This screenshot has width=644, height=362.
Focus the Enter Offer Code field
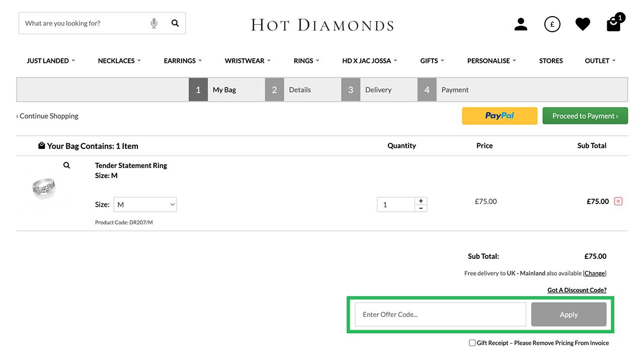point(440,314)
